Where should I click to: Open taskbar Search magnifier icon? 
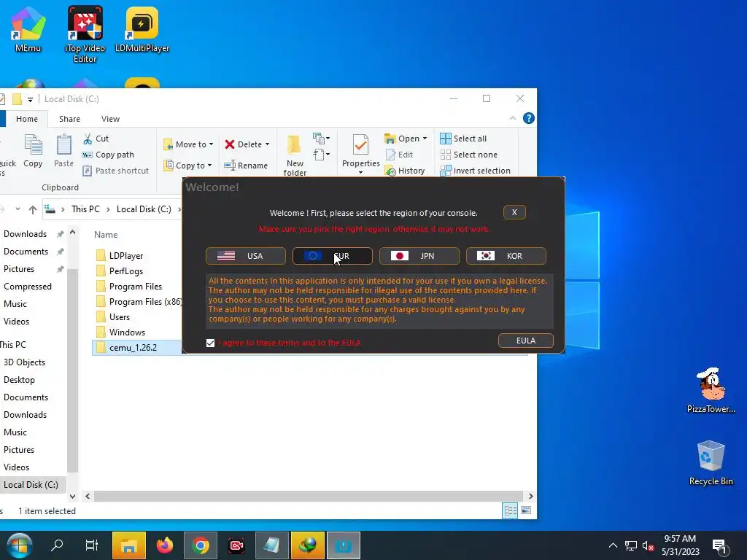(x=57, y=545)
